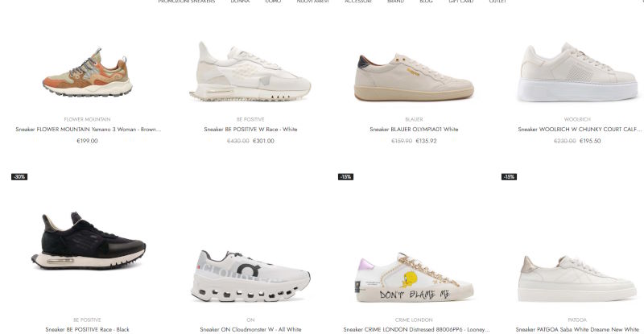Screen dimensions: 644x334
Task: Open the Be Positive W Race White image
Action: [250, 72]
